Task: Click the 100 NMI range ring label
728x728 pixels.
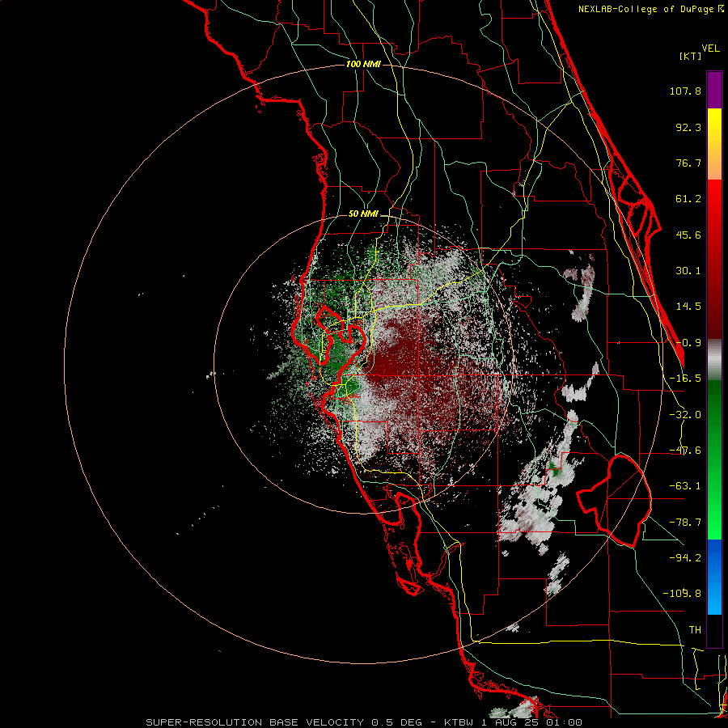Action: tap(363, 64)
